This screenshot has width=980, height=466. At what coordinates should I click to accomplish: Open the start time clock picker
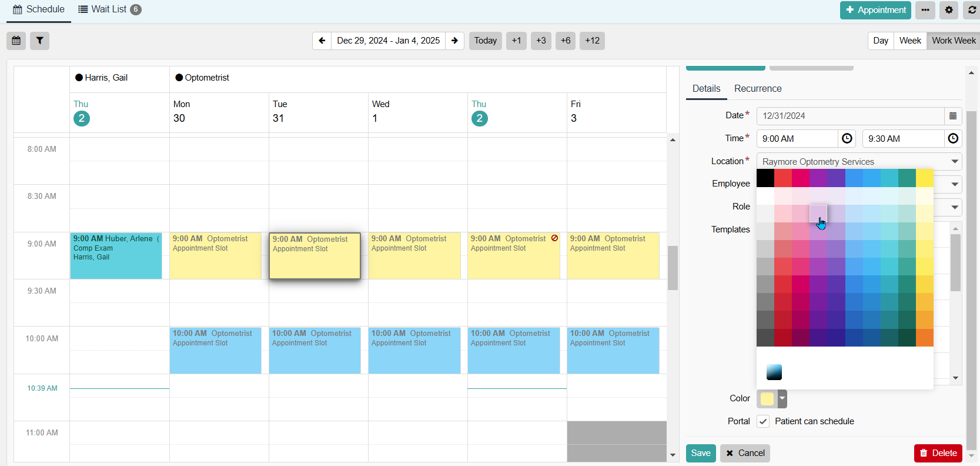pyautogui.click(x=847, y=138)
